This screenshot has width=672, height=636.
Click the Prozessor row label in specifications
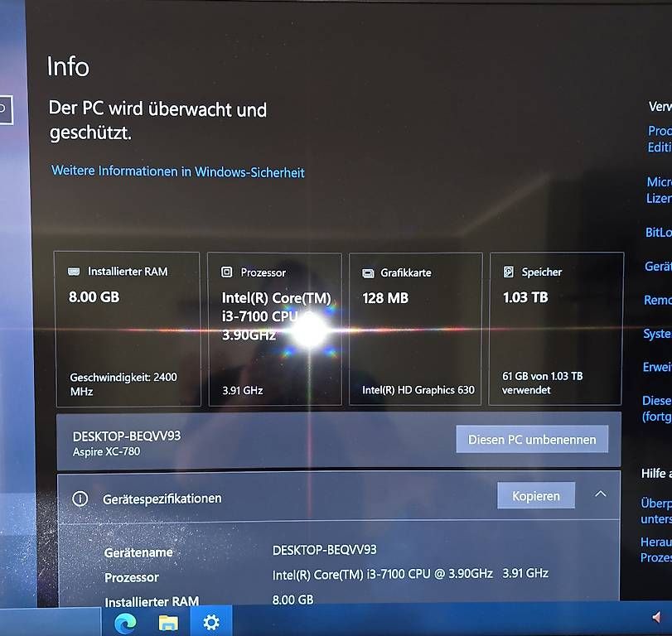click(x=132, y=577)
